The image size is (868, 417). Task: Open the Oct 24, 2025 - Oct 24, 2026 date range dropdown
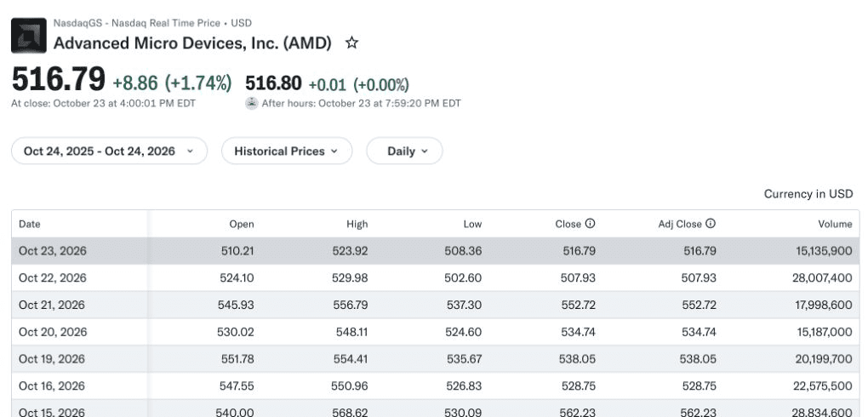click(x=109, y=151)
